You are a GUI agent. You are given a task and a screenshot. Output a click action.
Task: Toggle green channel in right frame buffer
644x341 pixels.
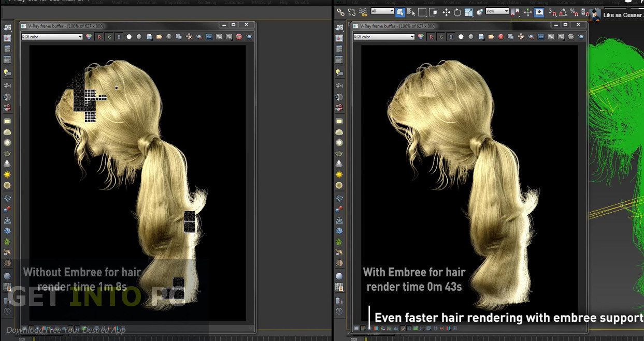click(x=441, y=37)
